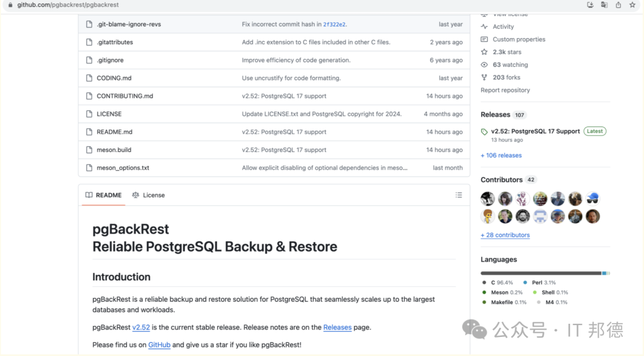Image resolution: width=644 pixels, height=356 pixels.
Task: Click the Releases heading in the sidebar
Action: click(496, 114)
